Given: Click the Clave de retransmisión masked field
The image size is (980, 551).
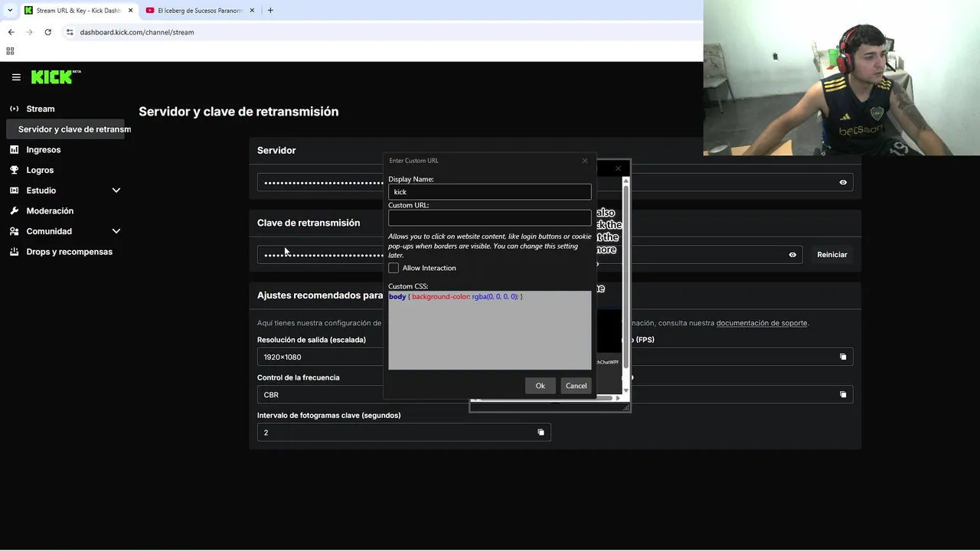Looking at the screenshot, I should pyautogui.click(x=530, y=255).
